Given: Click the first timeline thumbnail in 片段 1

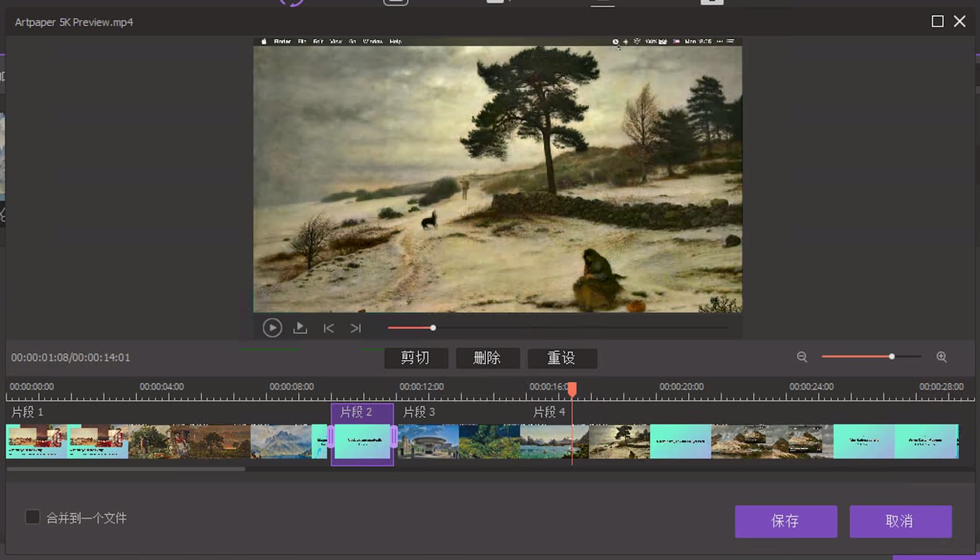Looking at the screenshot, I should click(36, 441).
